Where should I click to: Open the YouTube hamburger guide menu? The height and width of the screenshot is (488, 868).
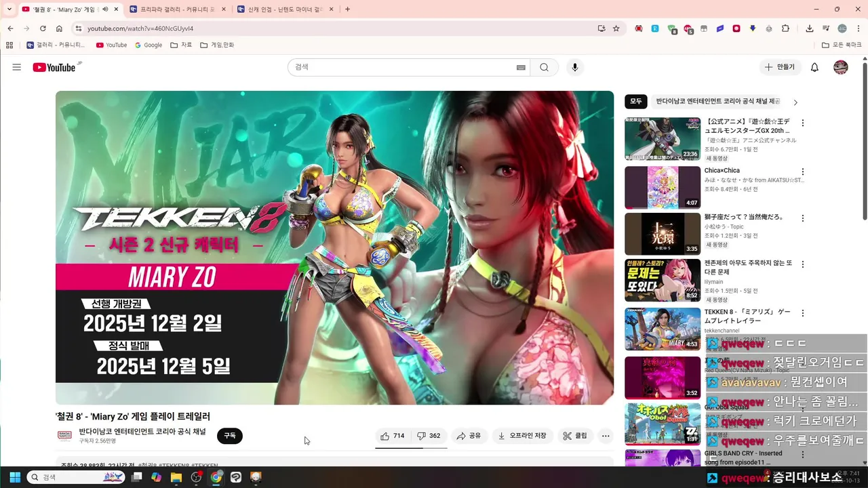(x=17, y=67)
